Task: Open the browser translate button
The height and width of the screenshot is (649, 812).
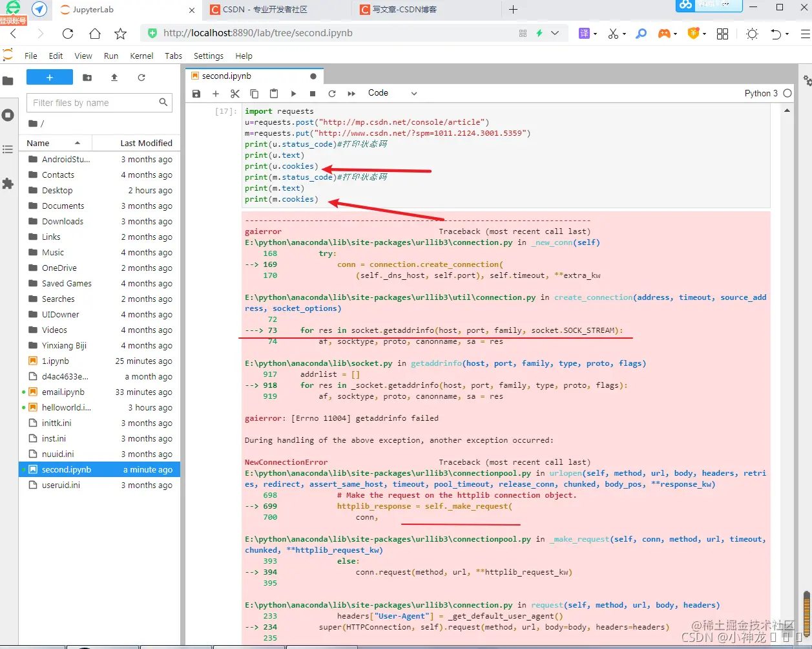Action: point(584,34)
